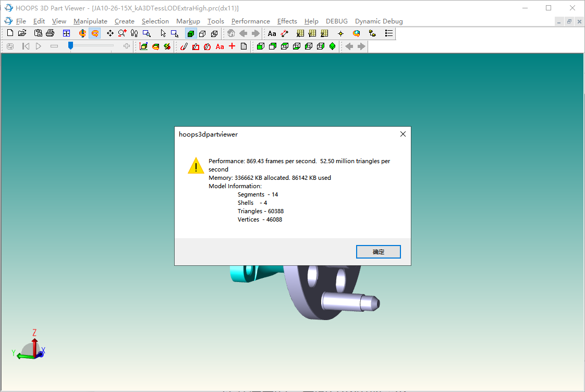Select the red circle markup tool
The height and width of the screenshot is (392, 585).
(208, 46)
